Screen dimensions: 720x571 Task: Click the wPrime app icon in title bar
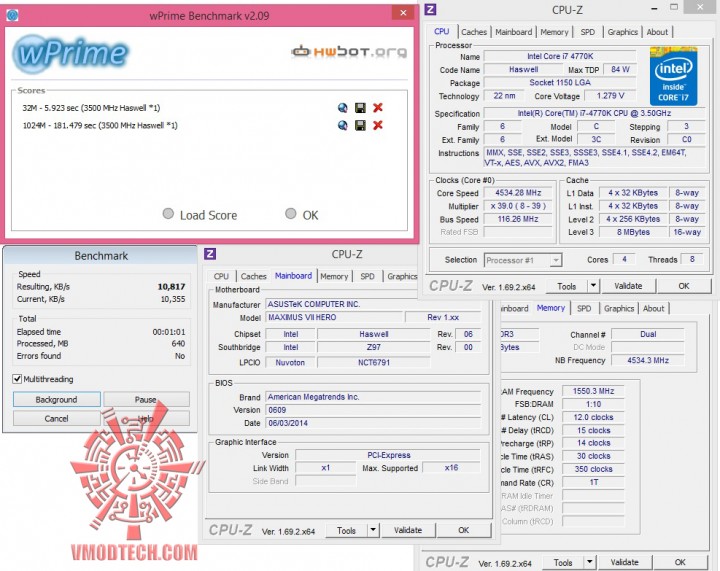12,16
